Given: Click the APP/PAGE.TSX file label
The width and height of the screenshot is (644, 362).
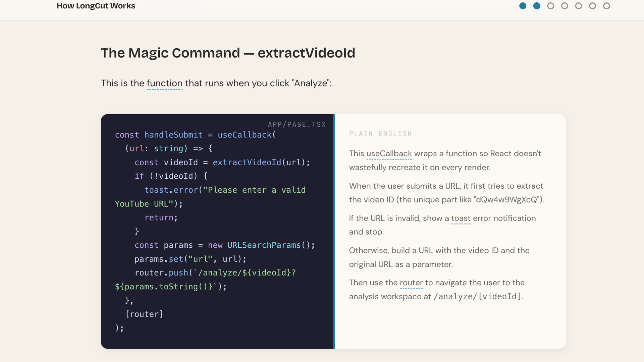Looking at the screenshot, I should click(297, 124).
